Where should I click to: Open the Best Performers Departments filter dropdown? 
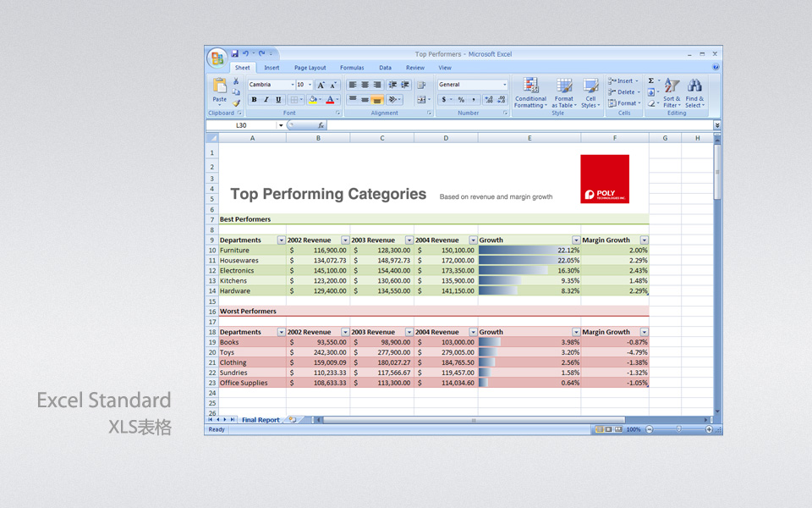(281, 240)
